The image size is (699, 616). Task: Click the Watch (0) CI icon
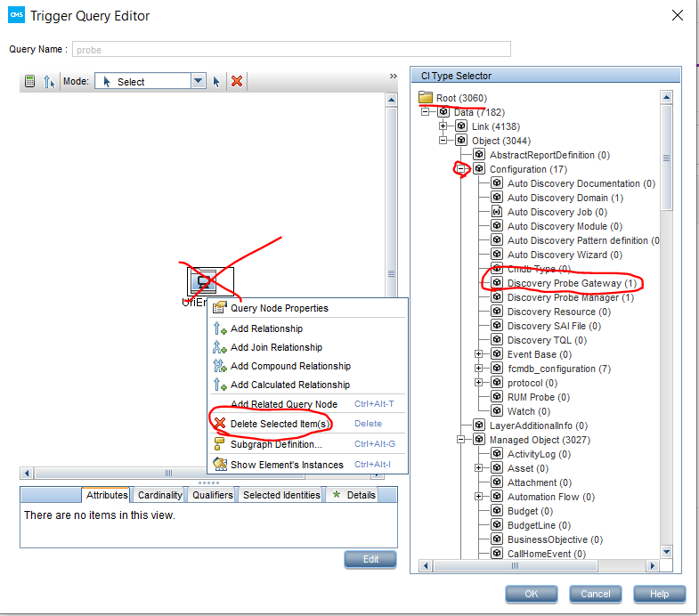point(497,411)
